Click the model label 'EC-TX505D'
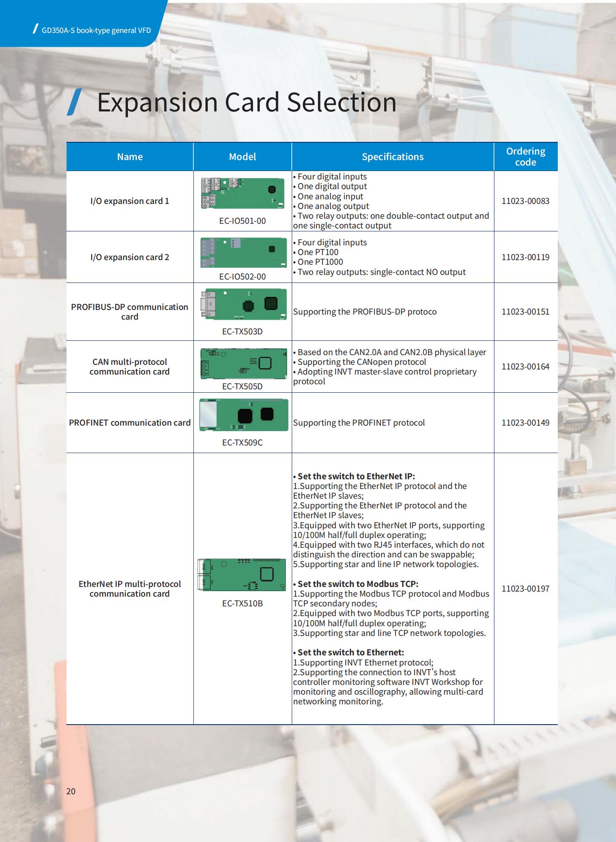Screen dimensions: 616x842 point(242,386)
